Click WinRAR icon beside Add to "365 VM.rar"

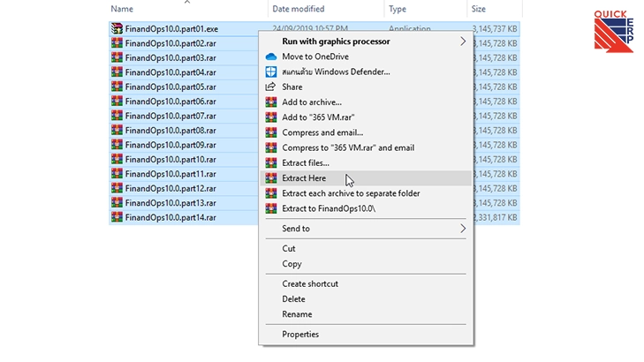271,117
